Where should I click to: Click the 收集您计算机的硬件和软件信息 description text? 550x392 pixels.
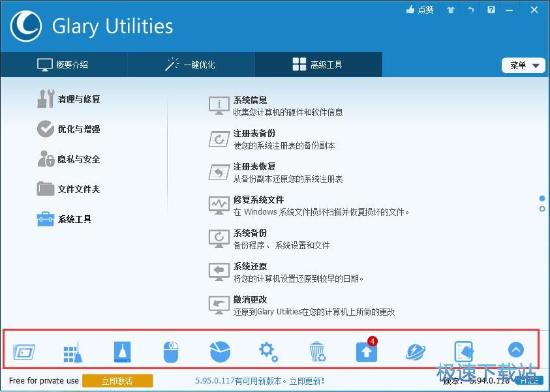pos(288,112)
